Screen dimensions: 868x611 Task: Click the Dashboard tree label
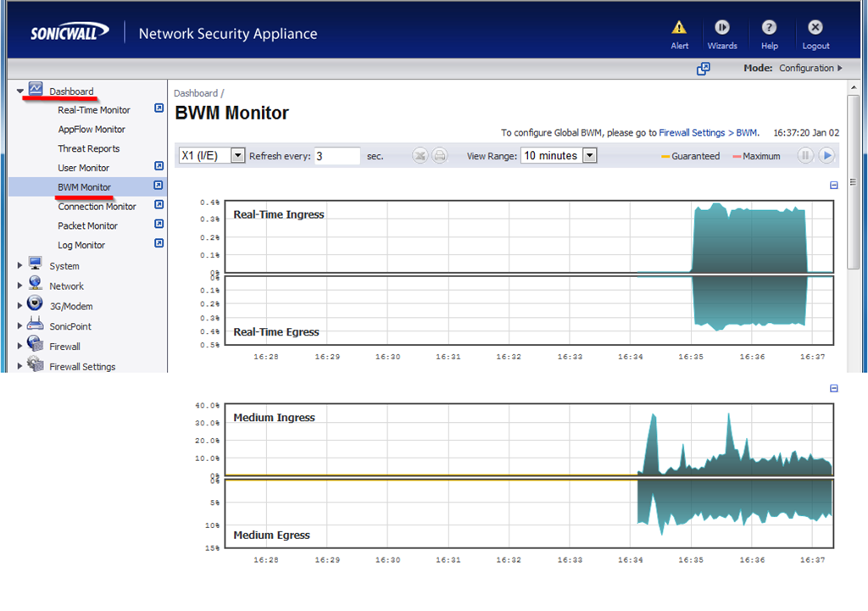(71, 92)
